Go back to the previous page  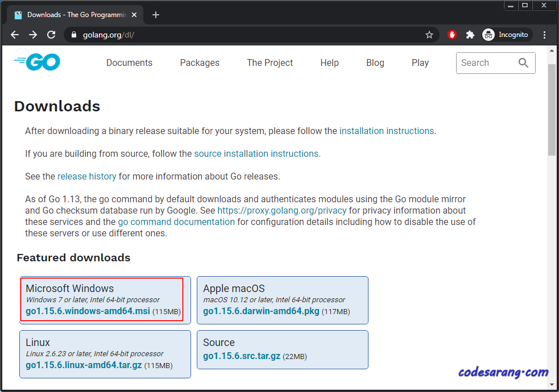coord(15,35)
